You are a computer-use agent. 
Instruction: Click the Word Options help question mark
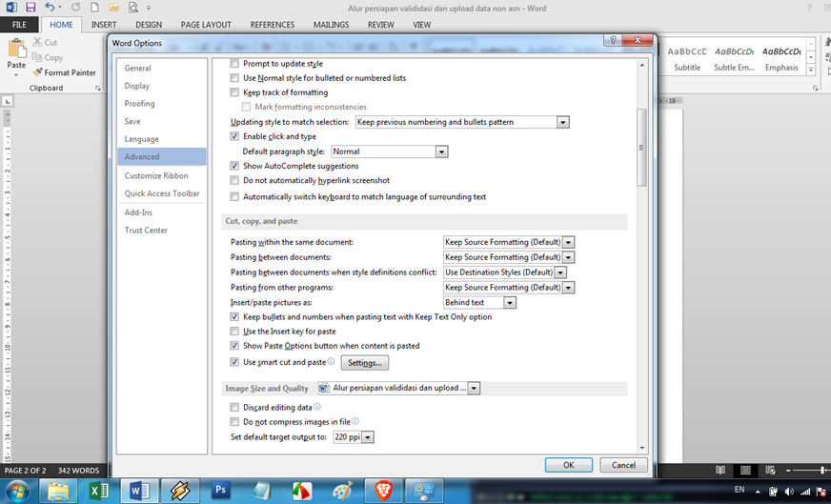pos(613,40)
